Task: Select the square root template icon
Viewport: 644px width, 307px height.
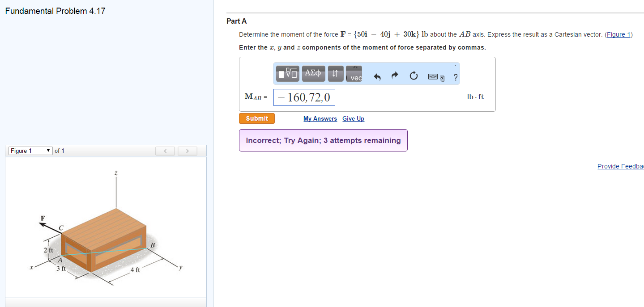Action: coord(287,73)
